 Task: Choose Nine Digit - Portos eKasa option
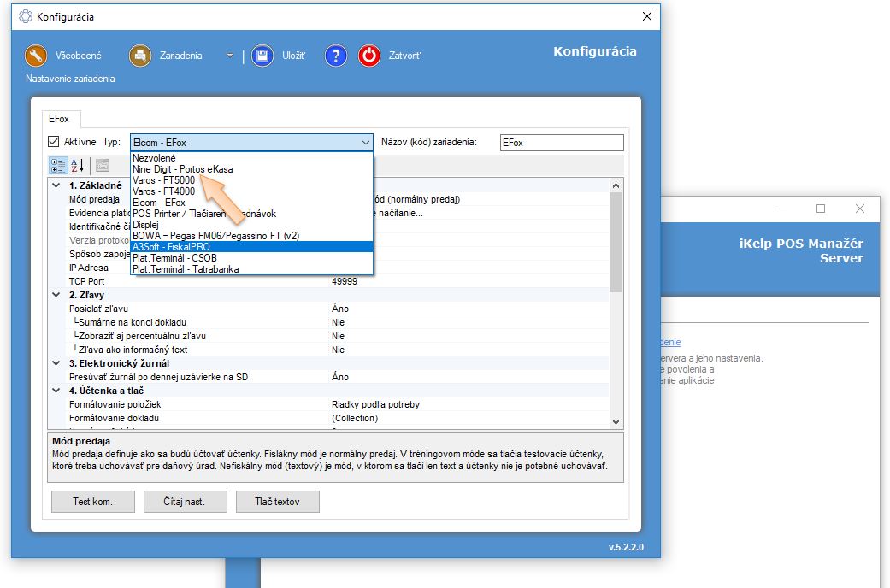click(182, 169)
